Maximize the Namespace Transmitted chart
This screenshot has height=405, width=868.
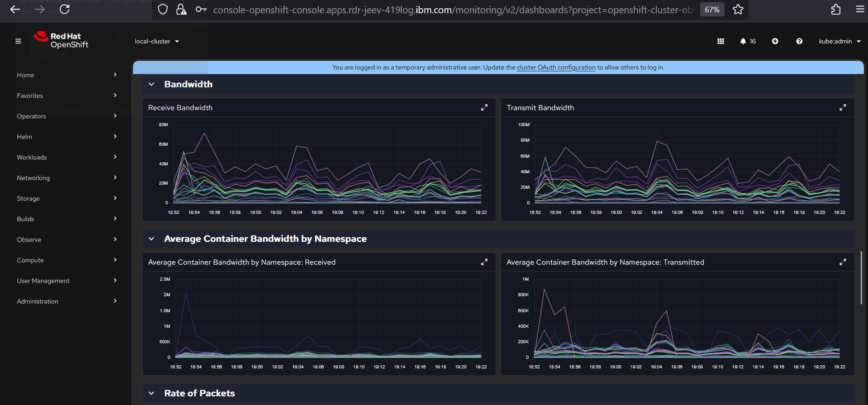(x=842, y=262)
